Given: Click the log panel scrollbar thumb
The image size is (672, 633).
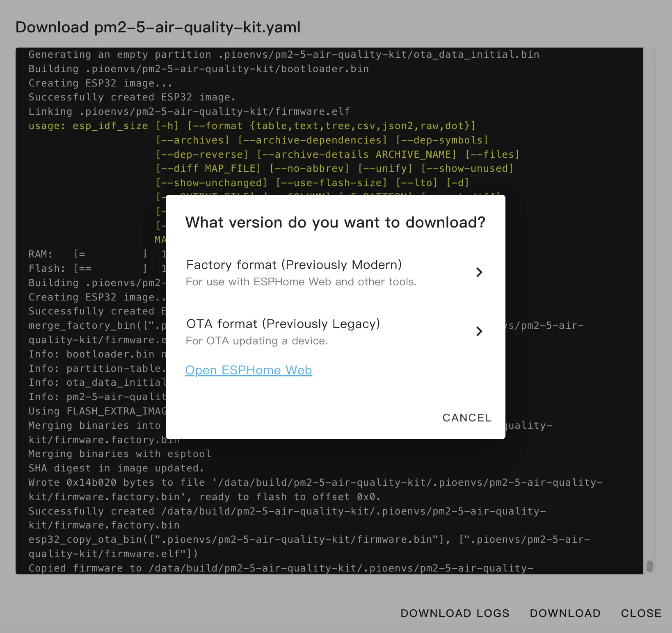Looking at the screenshot, I should 649,566.
